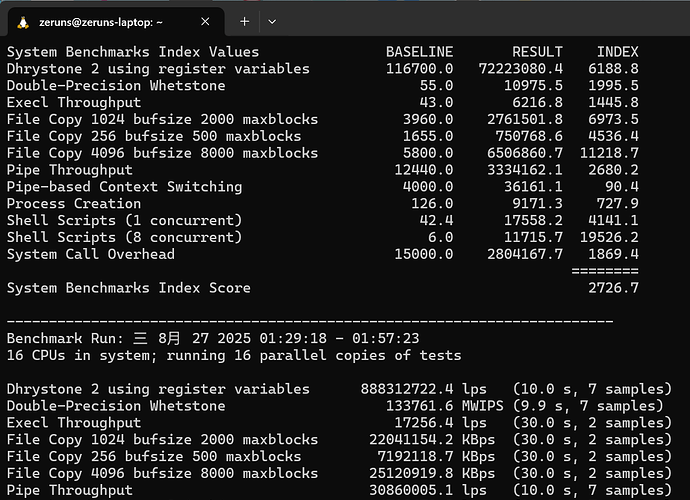Click Dhrystone baseline value 116700.0
This screenshot has height=500, width=690.
pyautogui.click(x=419, y=69)
